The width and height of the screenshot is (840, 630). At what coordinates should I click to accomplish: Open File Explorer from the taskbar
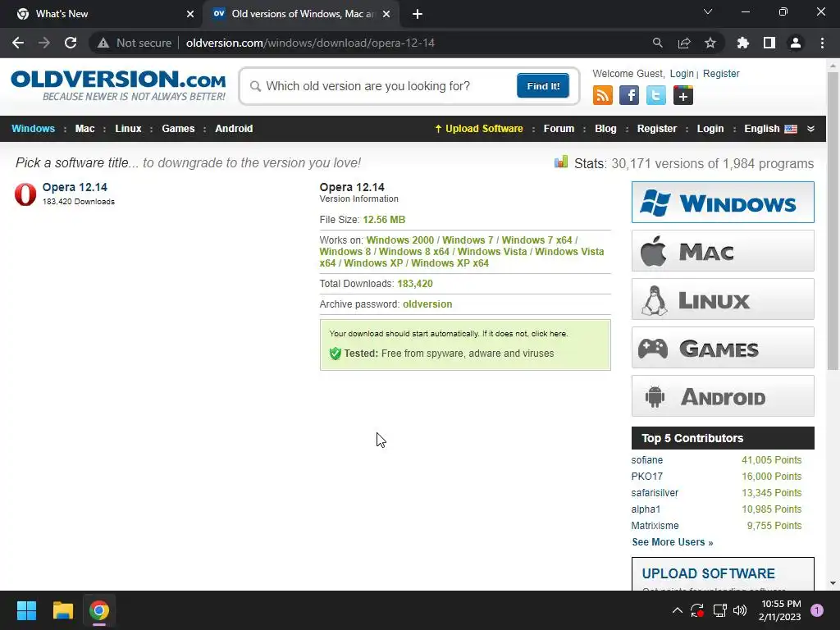[62, 610]
